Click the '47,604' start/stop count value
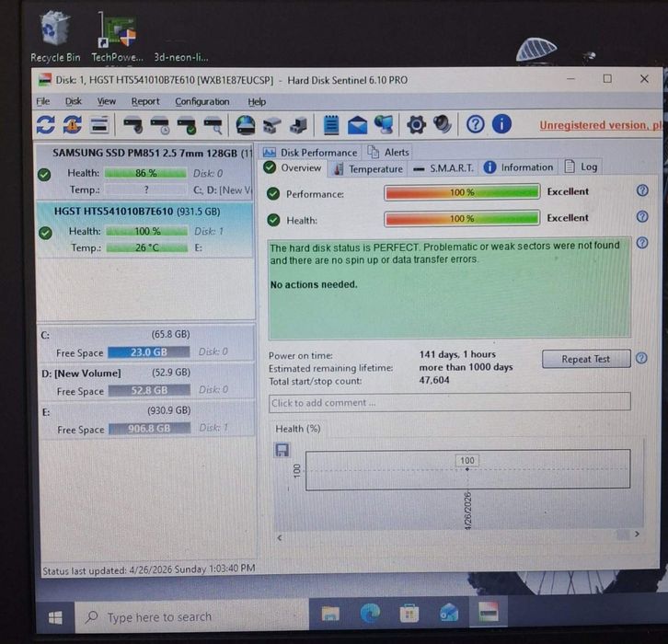The height and width of the screenshot is (644, 668). (434, 380)
